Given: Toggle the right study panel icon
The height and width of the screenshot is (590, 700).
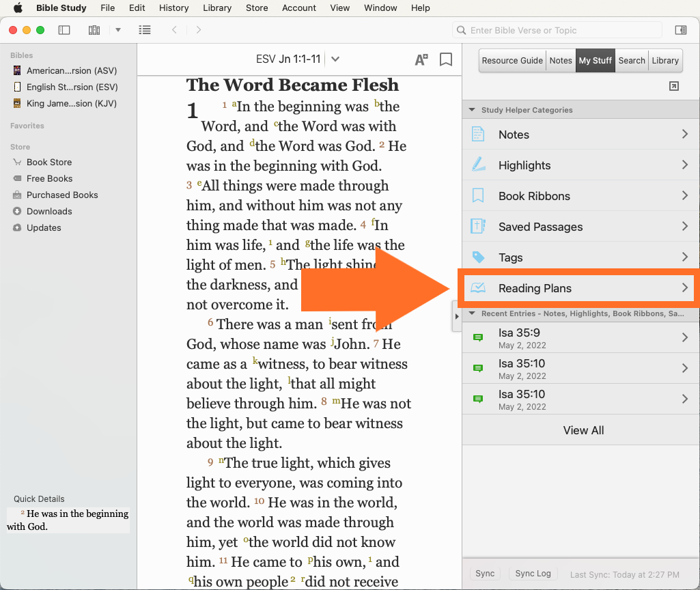Looking at the screenshot, I should tap(681, 30).
